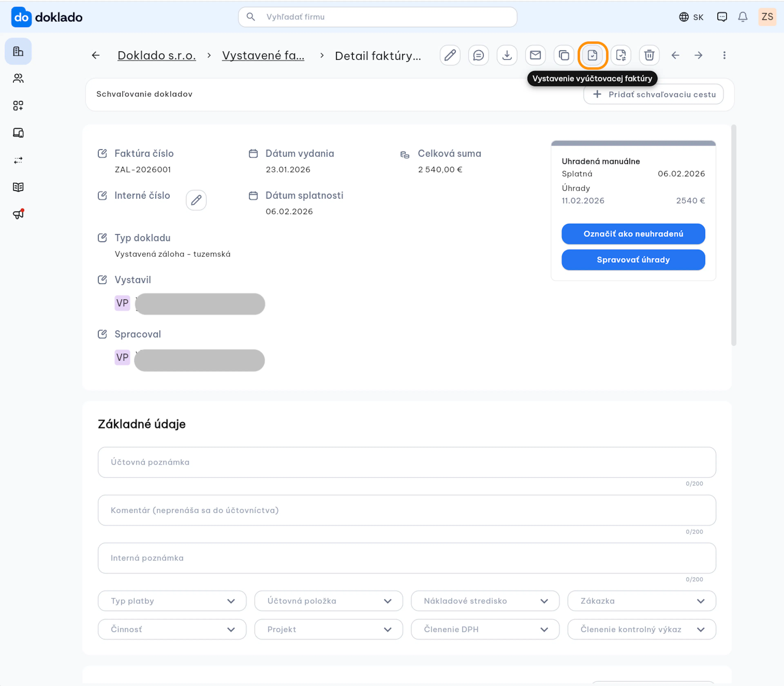
Task: Open the book sidebar icon
Action: [18, 187]
